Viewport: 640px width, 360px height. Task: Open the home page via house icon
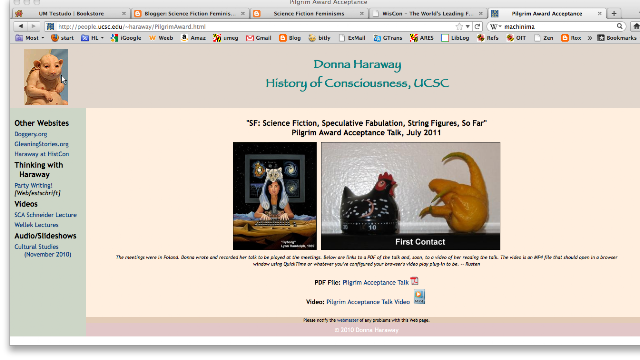coord(636,26)
